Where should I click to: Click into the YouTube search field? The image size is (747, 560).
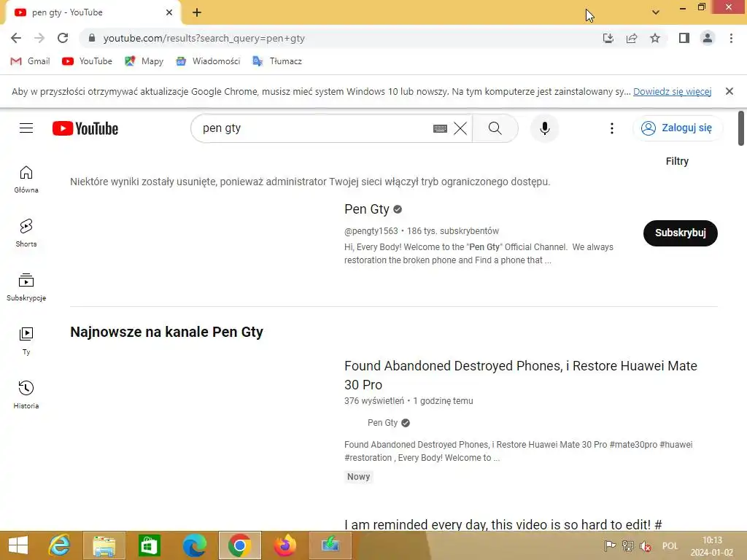[x=314, y=128]
